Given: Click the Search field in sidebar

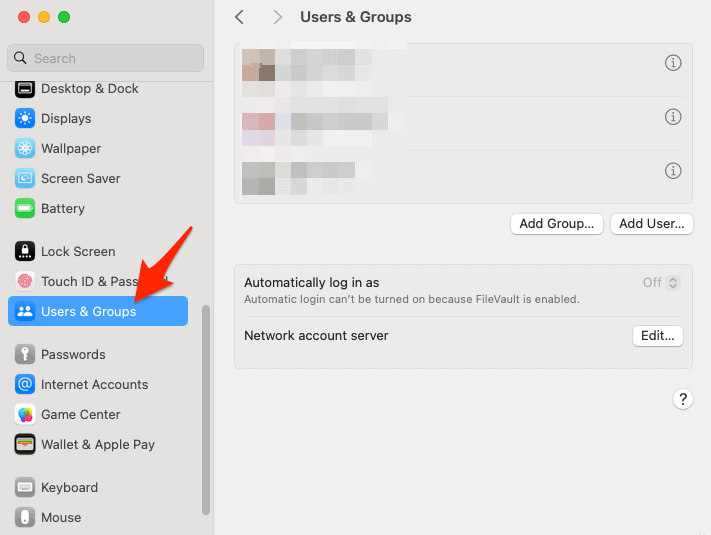Looking at the screenshot, I should pyautogui.click(x=105, y=58).
